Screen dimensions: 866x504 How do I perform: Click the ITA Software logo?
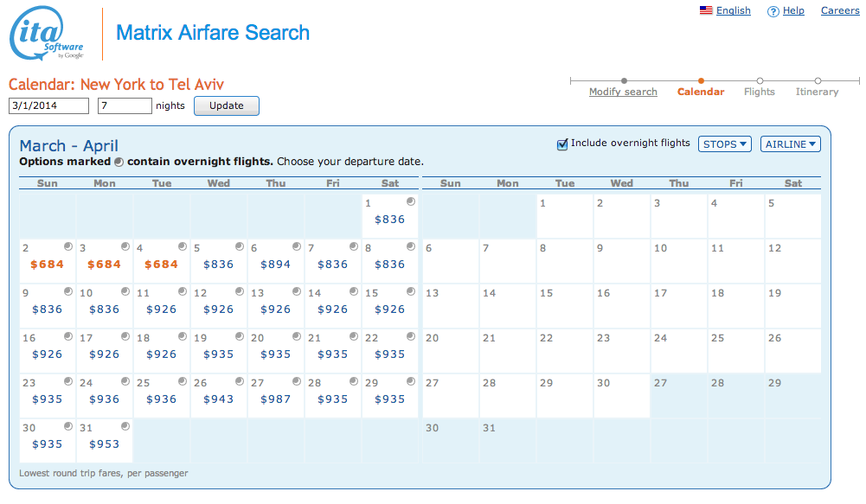click(x=47, y=33)
